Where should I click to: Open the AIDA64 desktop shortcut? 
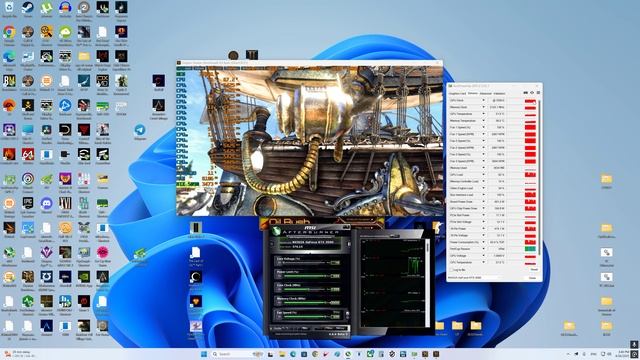point(28,156)
